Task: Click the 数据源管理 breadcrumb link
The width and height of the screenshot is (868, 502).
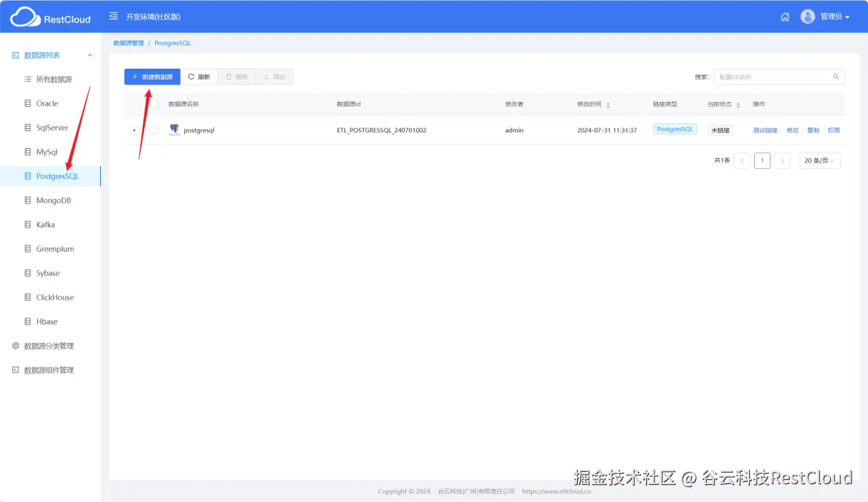Action: pos(129,43)
